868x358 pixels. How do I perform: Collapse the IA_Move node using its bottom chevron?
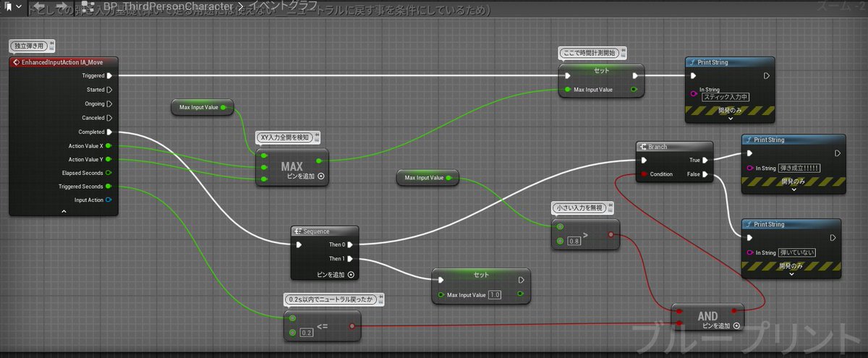[x=64, y=211]
